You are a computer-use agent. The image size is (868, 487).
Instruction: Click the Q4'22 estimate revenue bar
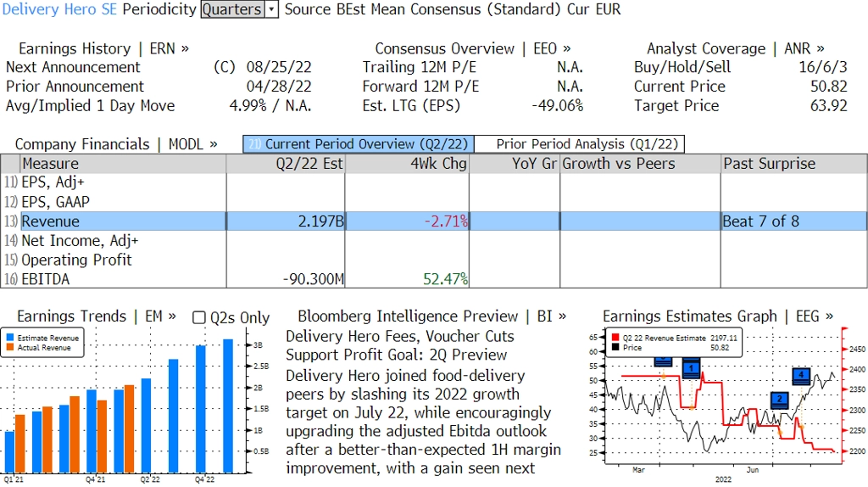(200, 409)
